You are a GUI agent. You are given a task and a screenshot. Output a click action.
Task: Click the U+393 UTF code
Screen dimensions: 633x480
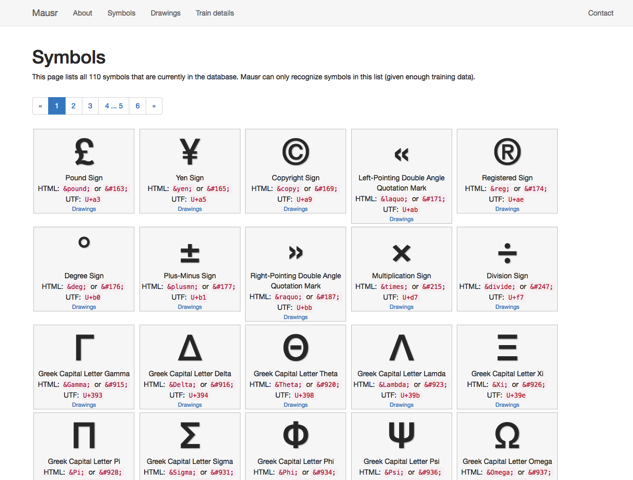[x=92, y=395]
